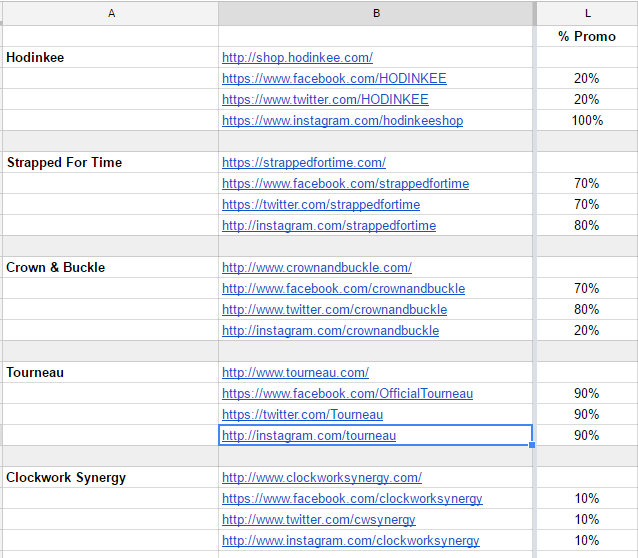Image resolution: width=638 pixels, height=558 pixels.
Task: Select the Clockwork Synergy cell
Action: (111, 477)
